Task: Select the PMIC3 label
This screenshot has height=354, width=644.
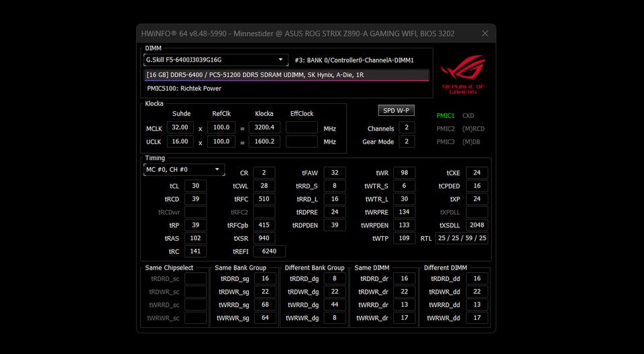Action: coord(445,141)
